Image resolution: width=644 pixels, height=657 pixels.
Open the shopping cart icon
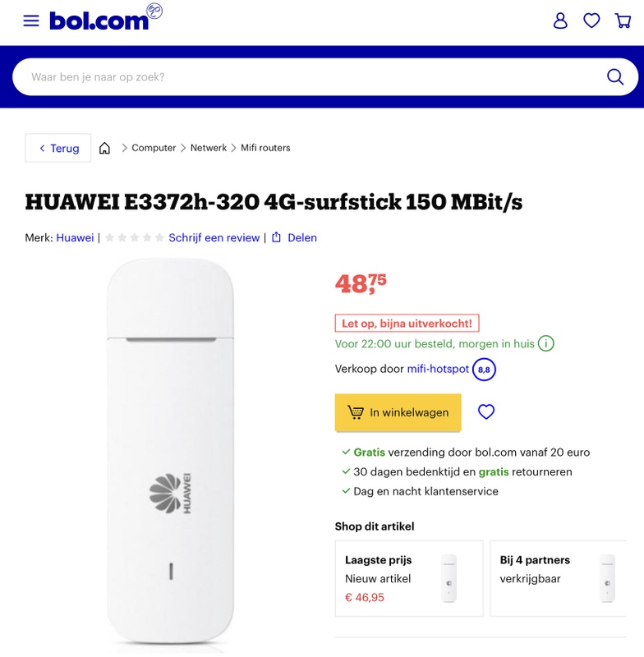pyautogui.click(x=623, y=21)
